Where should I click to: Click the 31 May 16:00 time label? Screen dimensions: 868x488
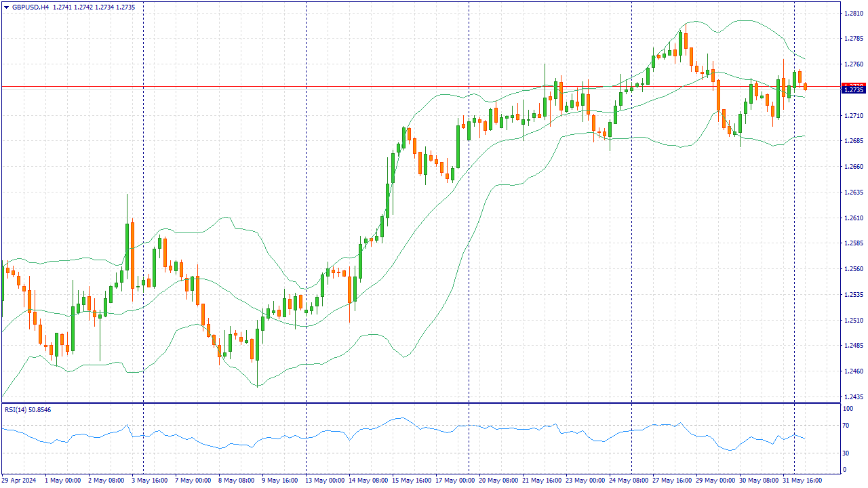(x=803, y=481)
